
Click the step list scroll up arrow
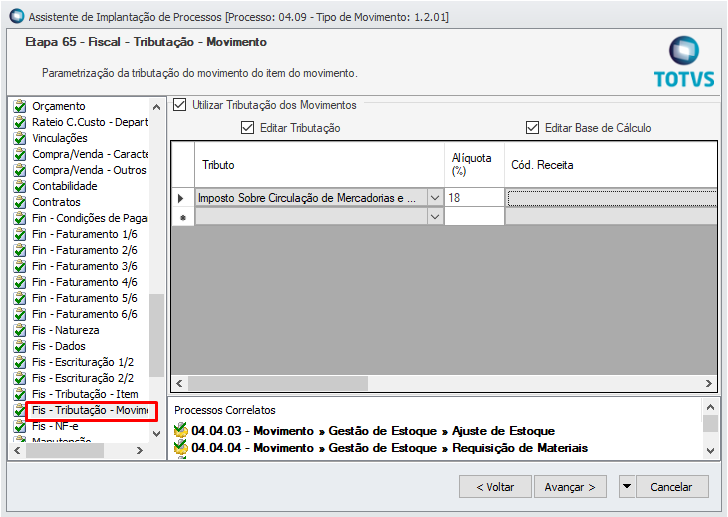coord(156,107)
